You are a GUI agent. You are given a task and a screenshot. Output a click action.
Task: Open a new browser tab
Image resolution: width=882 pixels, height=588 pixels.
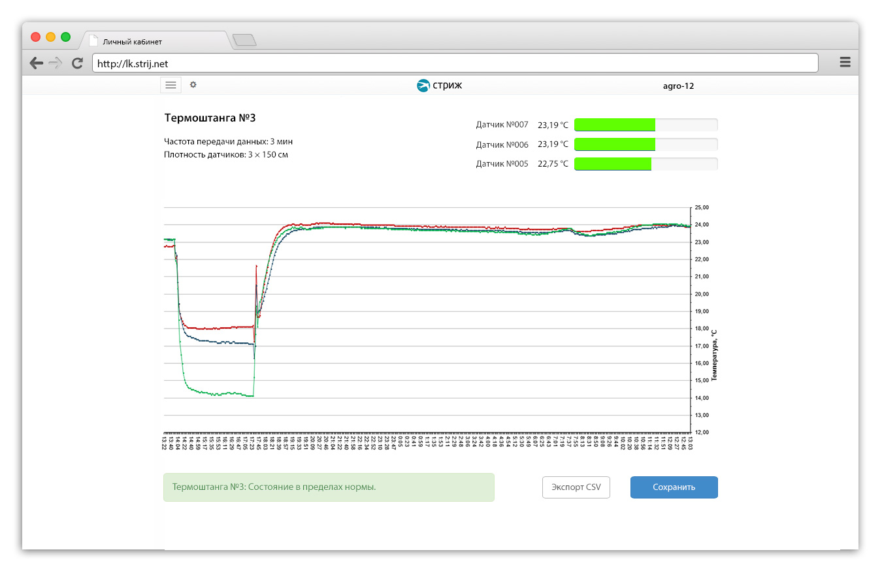(x=244, y=41)
